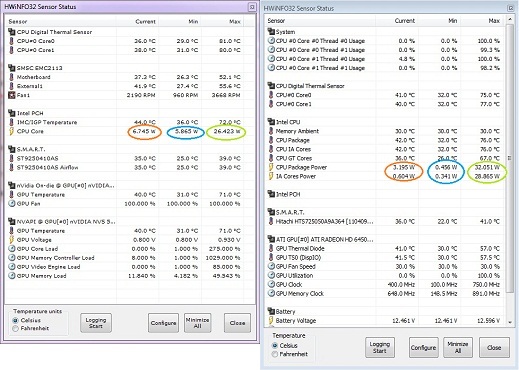Click the Memory Ambient thermometer icon
519x370 pixels.
pos(271,131)
